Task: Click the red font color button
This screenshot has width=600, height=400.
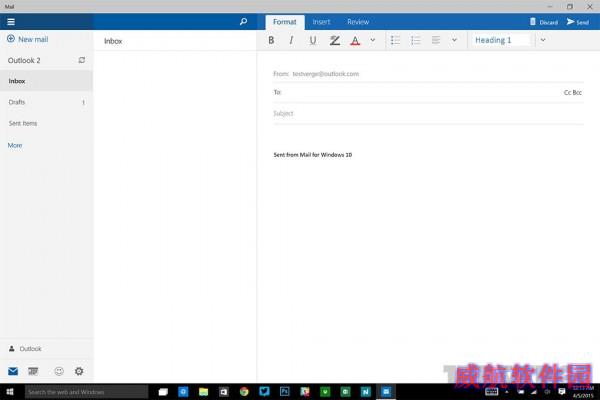Action: (355, 41)
